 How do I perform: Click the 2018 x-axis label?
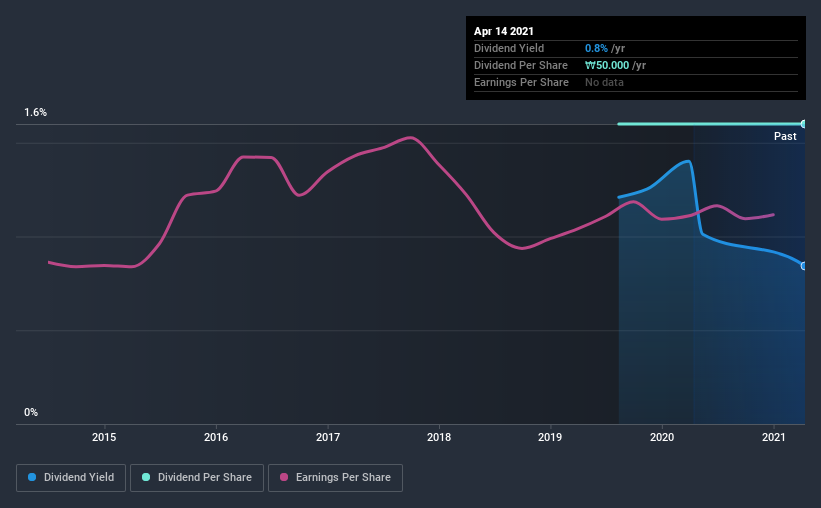tap(439, 437)
